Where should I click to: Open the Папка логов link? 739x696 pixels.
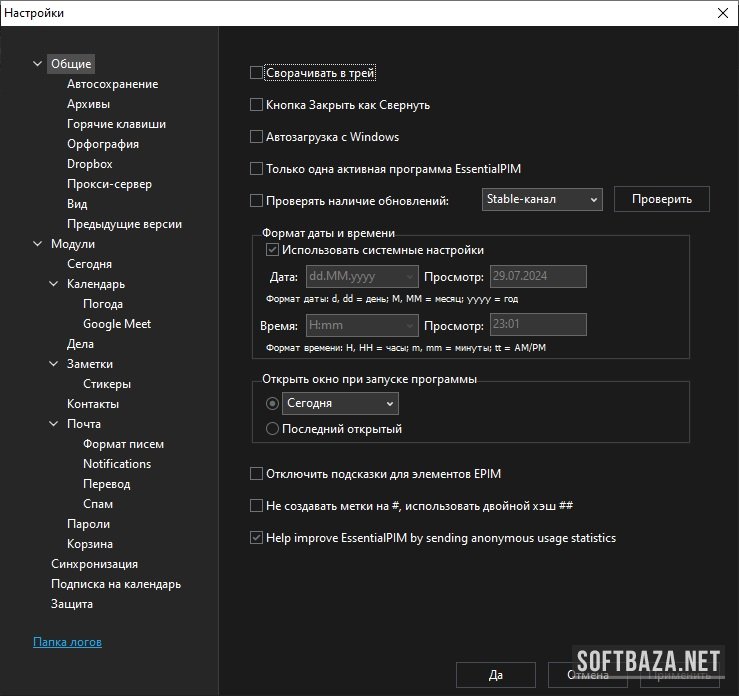click(x=67, y=642)
